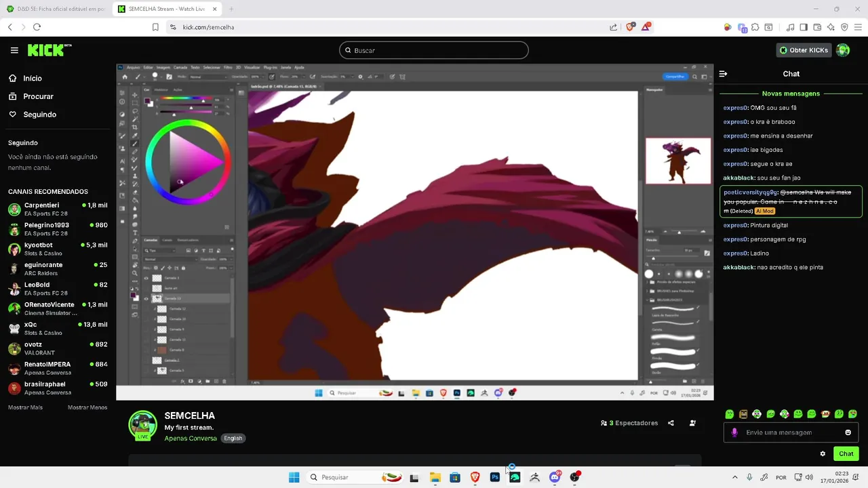This screenshot has width=868, height=488.
Task: Click the browser share page icon
Action: (x=614, y=27)
